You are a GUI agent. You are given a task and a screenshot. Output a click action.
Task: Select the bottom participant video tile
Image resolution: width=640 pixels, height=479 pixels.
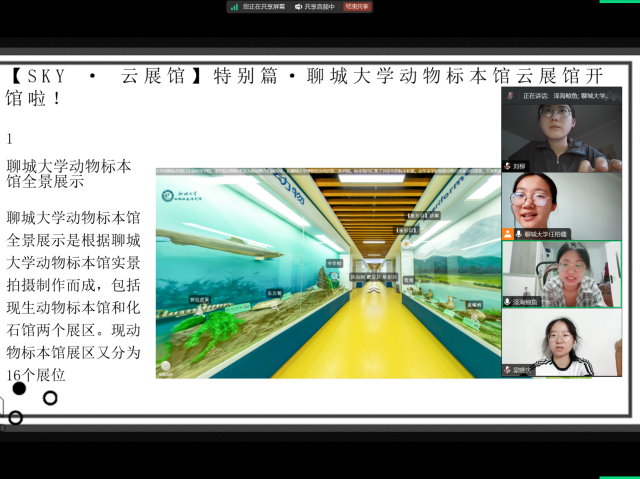point(562,342)
